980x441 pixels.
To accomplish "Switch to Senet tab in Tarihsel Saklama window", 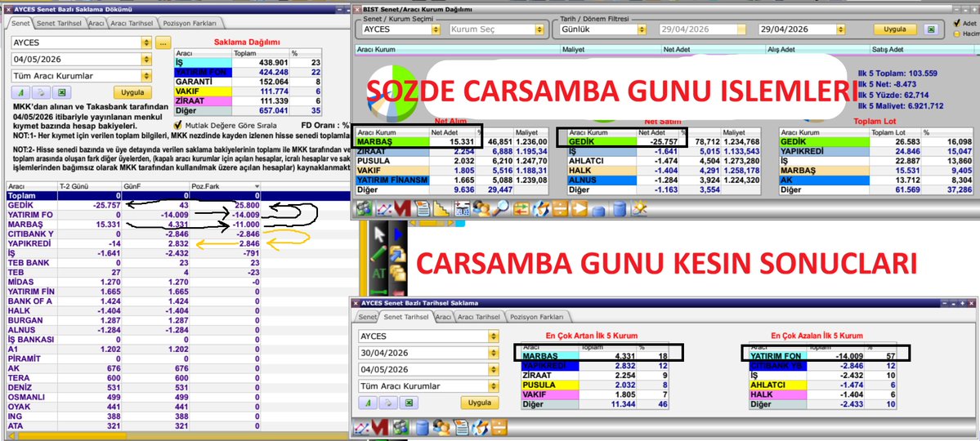I will pyautogui.click(x=368, y=317).
